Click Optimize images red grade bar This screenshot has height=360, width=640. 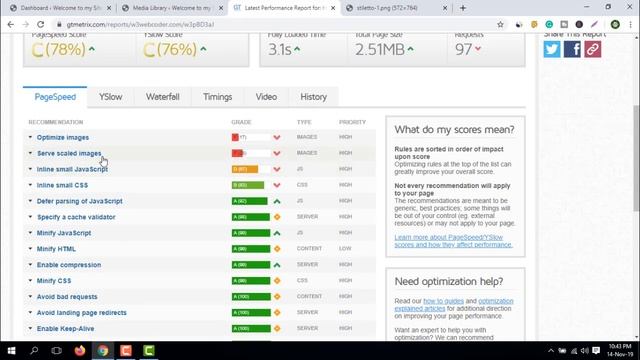click(x=235, y=138)
